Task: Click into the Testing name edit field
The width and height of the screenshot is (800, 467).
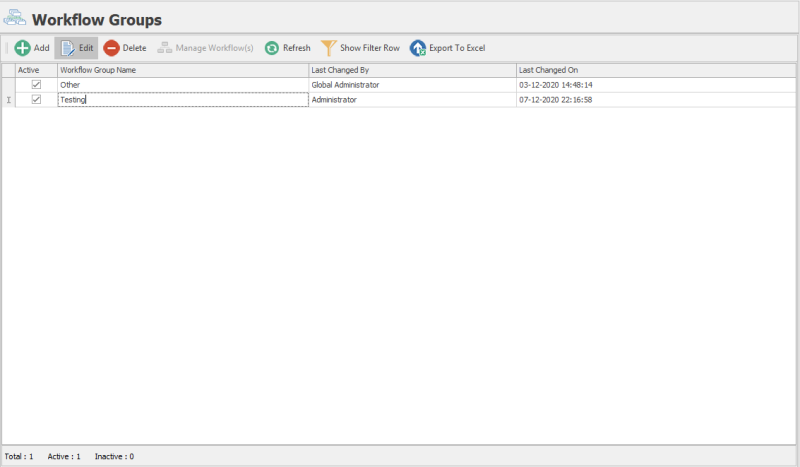Action: [x=180, y=100]
